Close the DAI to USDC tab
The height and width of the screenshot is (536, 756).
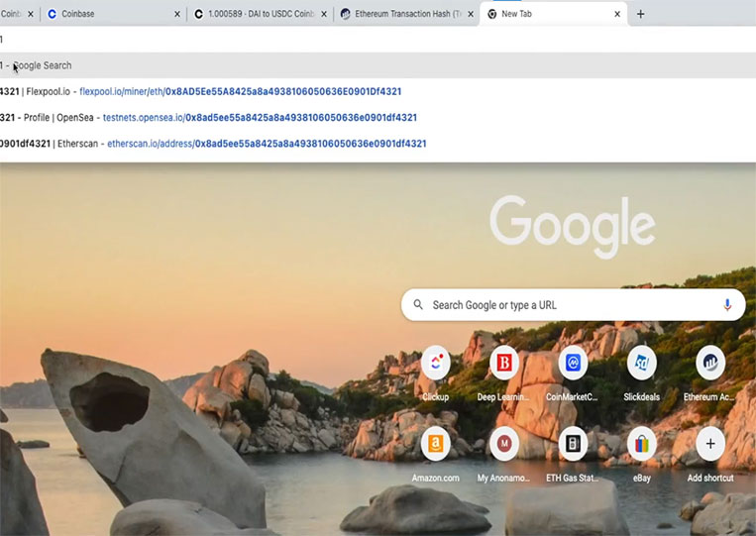pos(324,14)
